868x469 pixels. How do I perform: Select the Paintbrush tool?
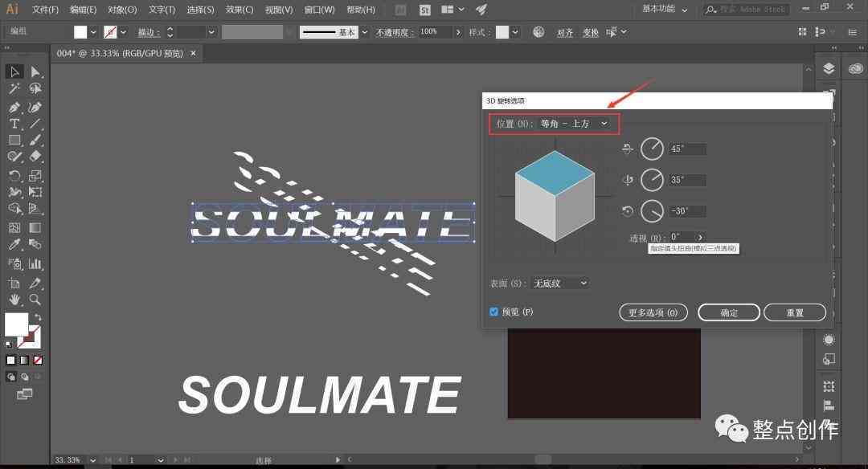(x=35, y=141)
